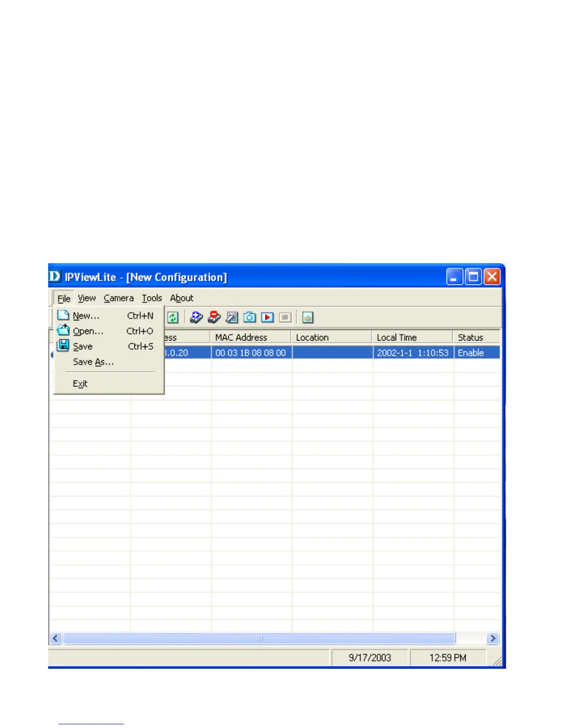Click the New document icon in menu
Viewport: 563px width, 728px height.
click(x=63, y=315)
